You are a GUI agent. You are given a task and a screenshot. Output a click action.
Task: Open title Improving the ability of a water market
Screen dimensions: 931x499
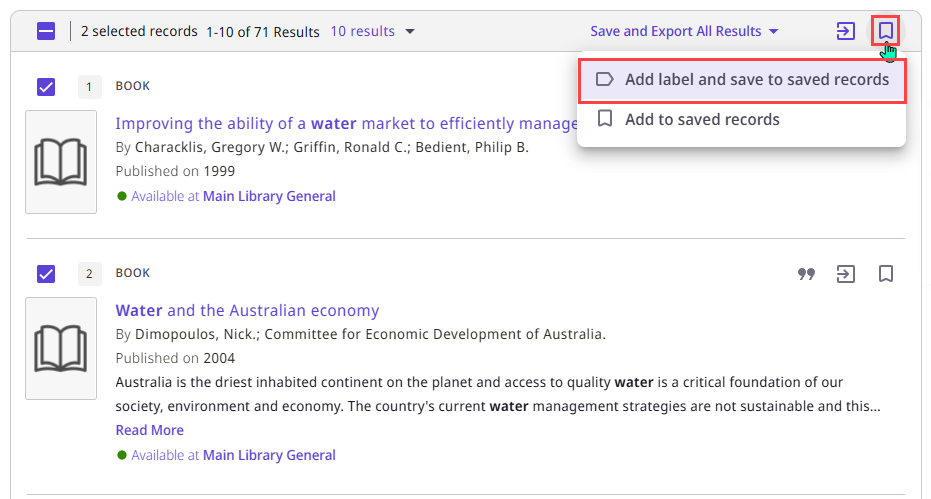[346, 124]
